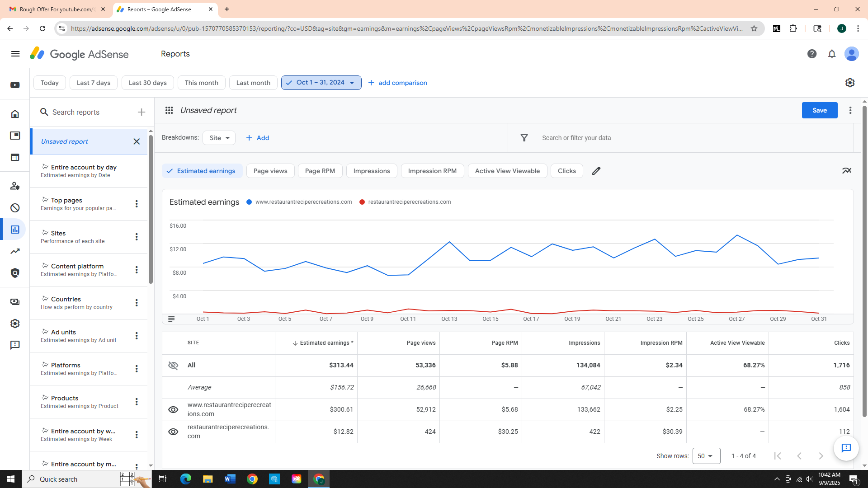Open Privacy & messaging sidebar icon
The width and height of the screenshot is (868, 488).
click(15, 186)
